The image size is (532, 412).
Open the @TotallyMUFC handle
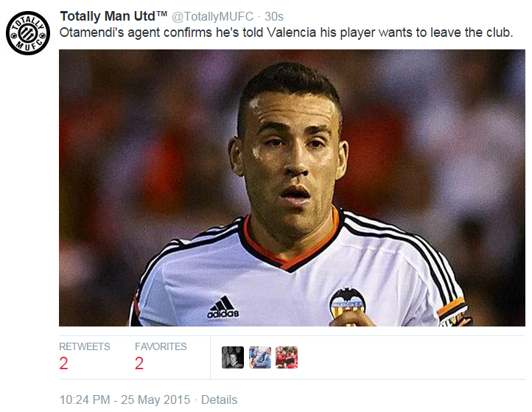pos(212,17)
